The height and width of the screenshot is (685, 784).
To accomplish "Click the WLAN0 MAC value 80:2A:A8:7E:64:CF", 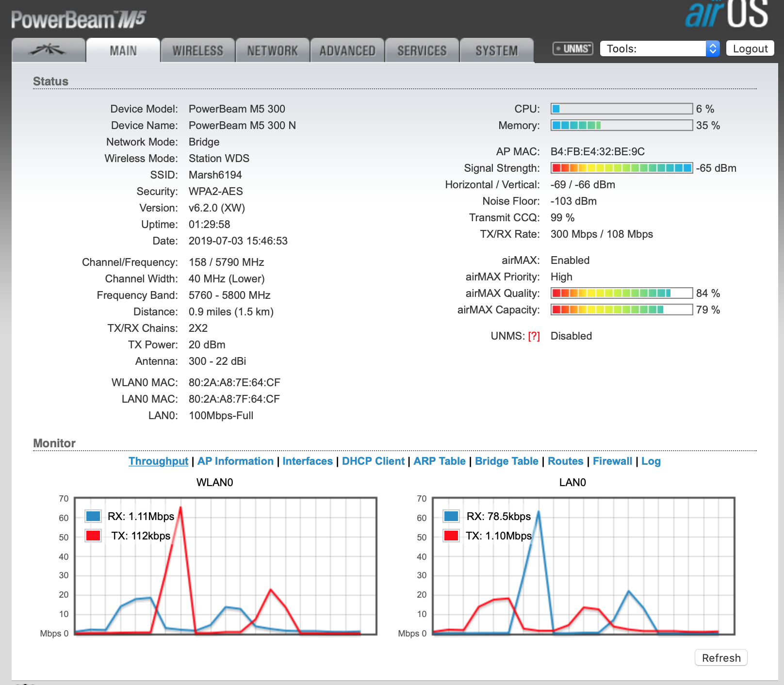I will tap(234, 383).
